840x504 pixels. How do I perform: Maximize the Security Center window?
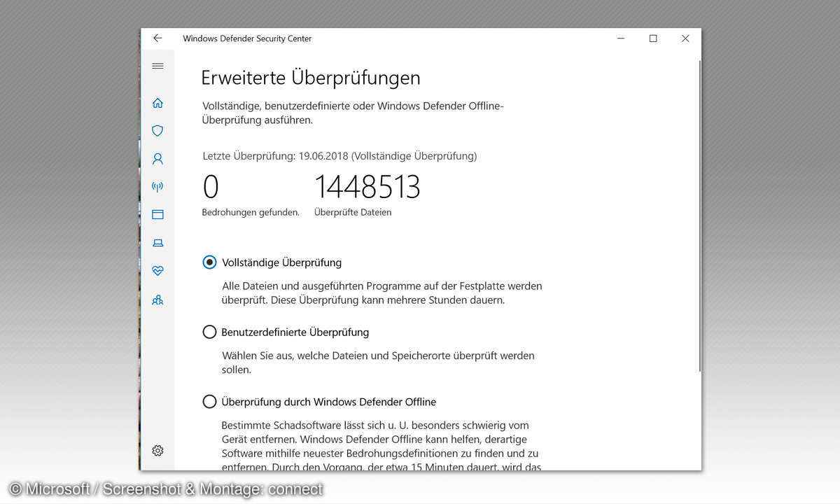[x=653, y=38]
